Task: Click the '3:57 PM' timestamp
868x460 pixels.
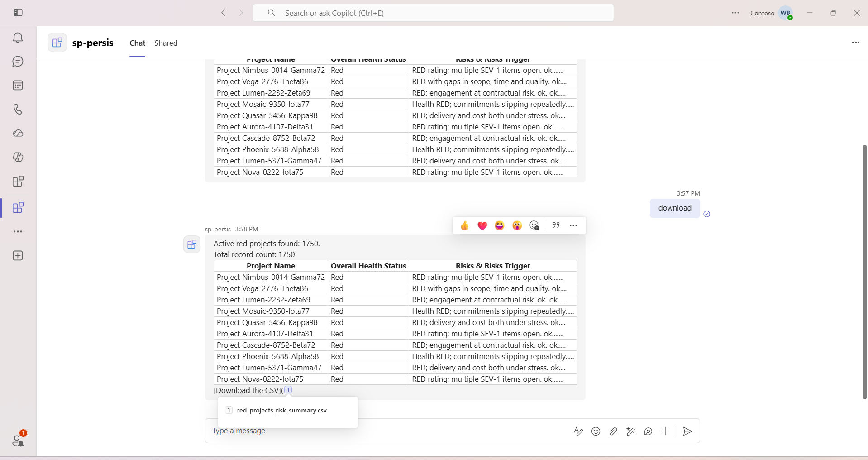Action: 688,193
